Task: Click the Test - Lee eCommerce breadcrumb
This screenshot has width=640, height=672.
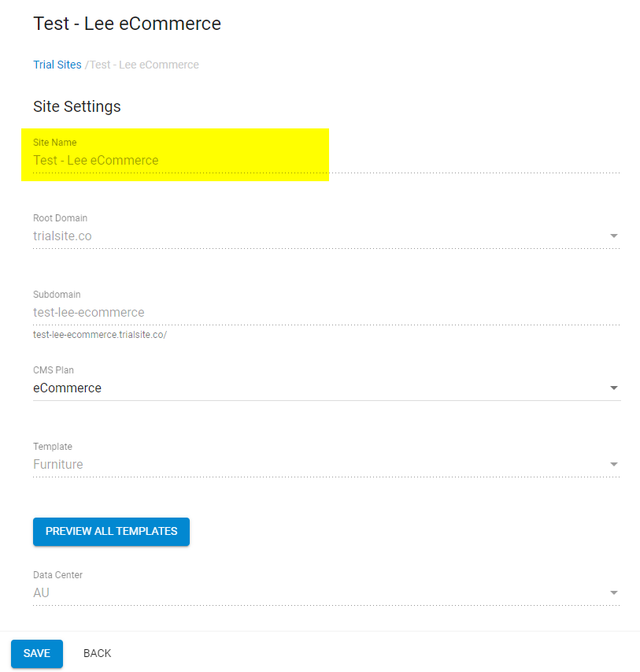Action: click(144, 65)
